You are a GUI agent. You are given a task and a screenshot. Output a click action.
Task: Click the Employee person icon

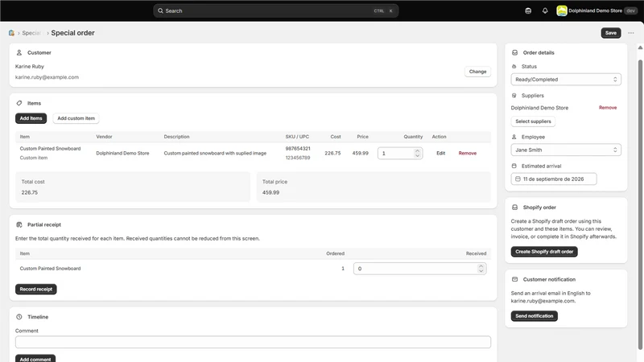(514, 137)
